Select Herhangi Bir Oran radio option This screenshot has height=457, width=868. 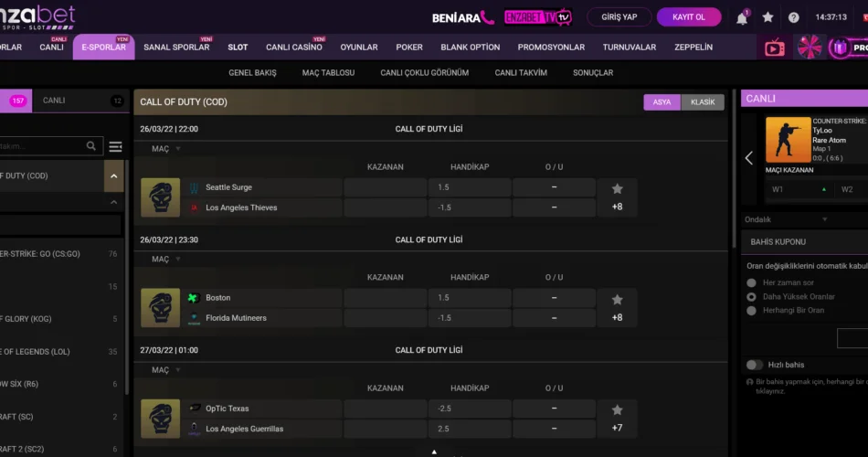[x=751, y=311]
